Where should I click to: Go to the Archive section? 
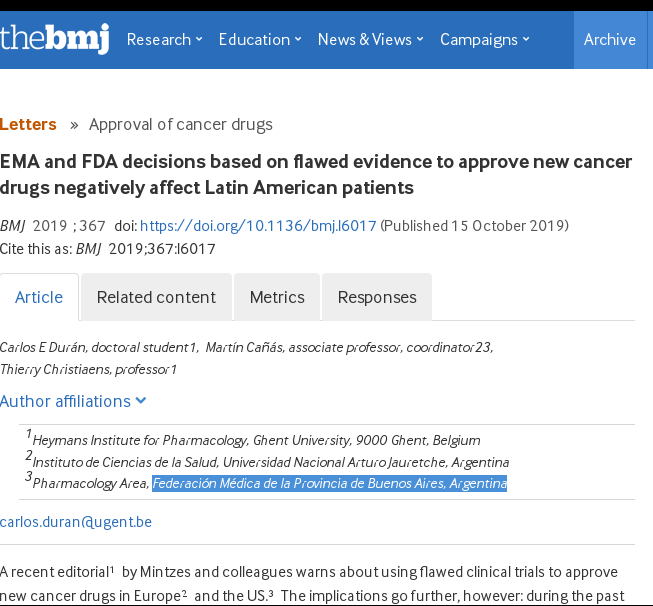[x=610, y=40]
